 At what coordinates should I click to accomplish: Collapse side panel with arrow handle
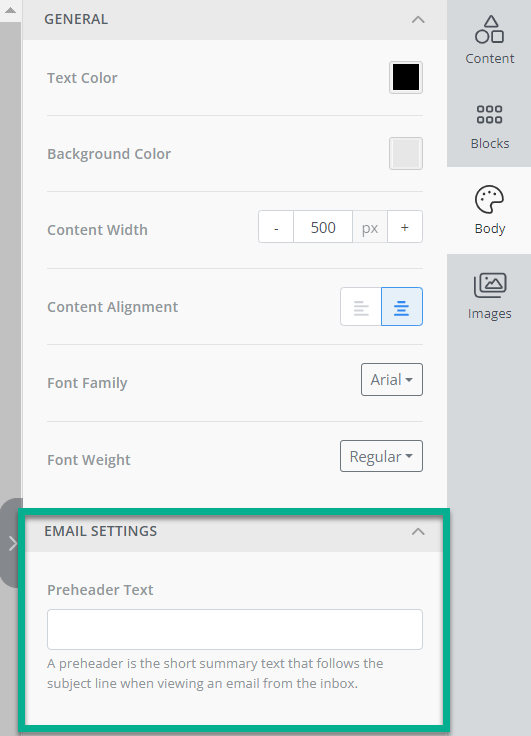11,543
